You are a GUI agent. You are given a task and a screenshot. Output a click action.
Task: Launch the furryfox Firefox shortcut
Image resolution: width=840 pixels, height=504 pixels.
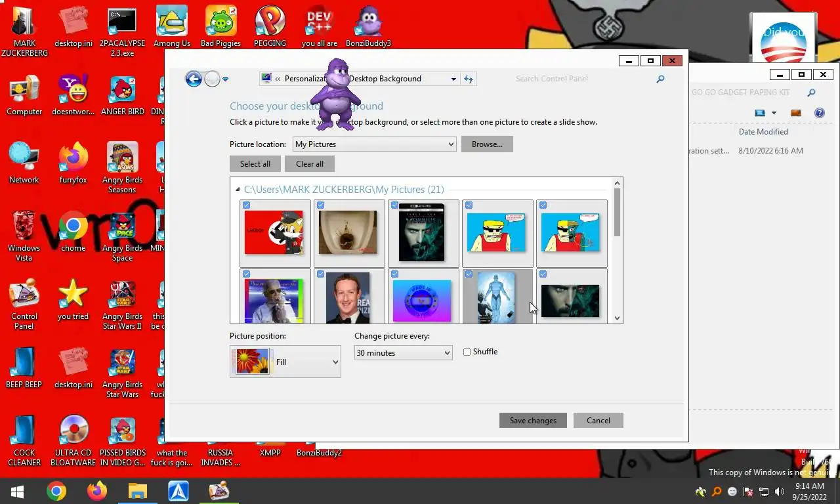pyautogui.click(x=73, y=163)
